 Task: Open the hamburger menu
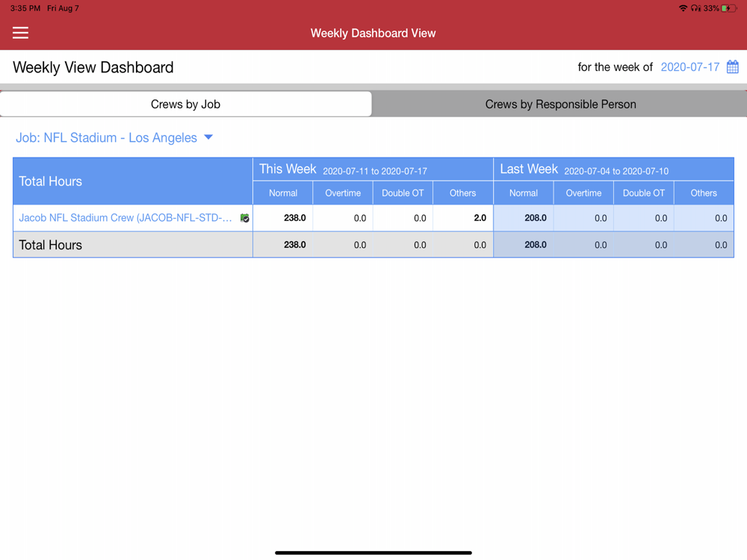click(20, 33)
